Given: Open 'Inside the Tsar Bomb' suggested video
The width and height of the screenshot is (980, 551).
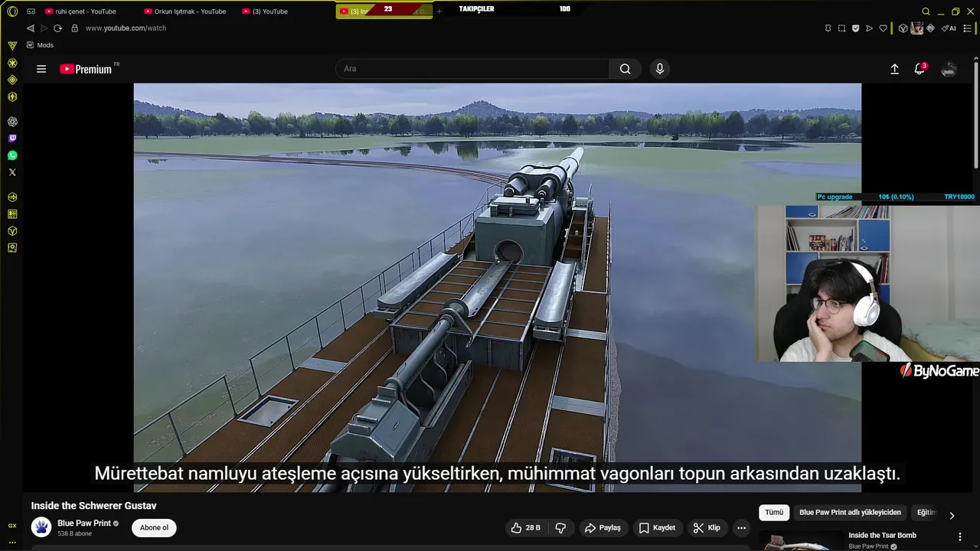Looking at the screenshot, I should [x=882, y=536].
